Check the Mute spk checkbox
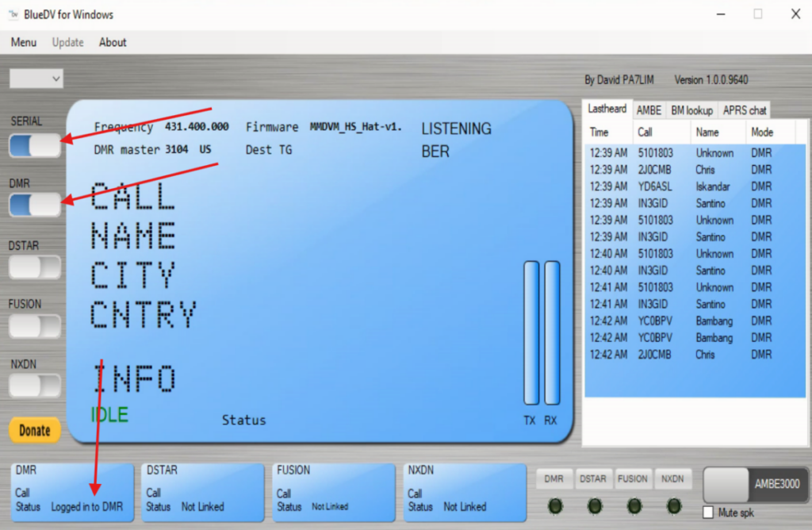812x530 pixels. point(709,513)
